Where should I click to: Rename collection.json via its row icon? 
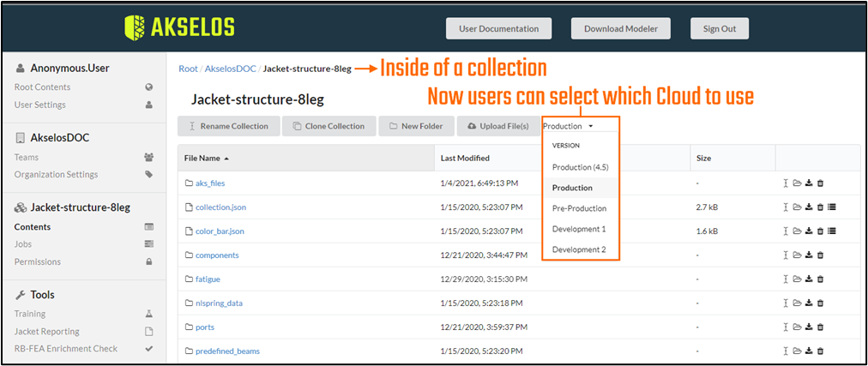pyautogui.click(x=786, y=207)
